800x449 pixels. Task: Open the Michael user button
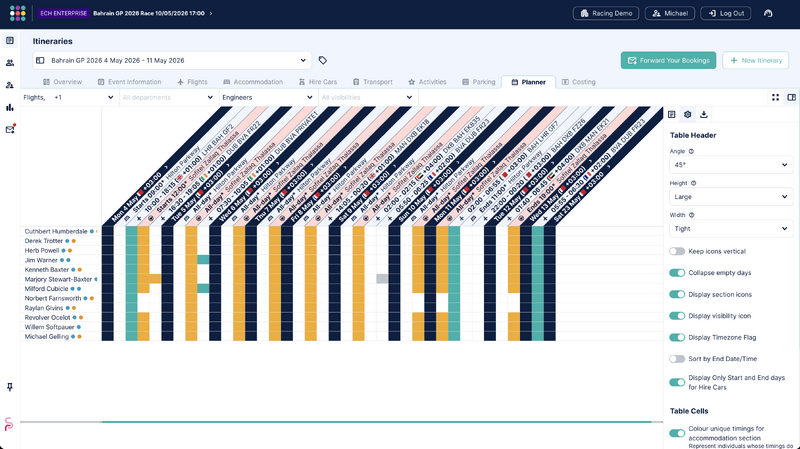click(670, 13)
